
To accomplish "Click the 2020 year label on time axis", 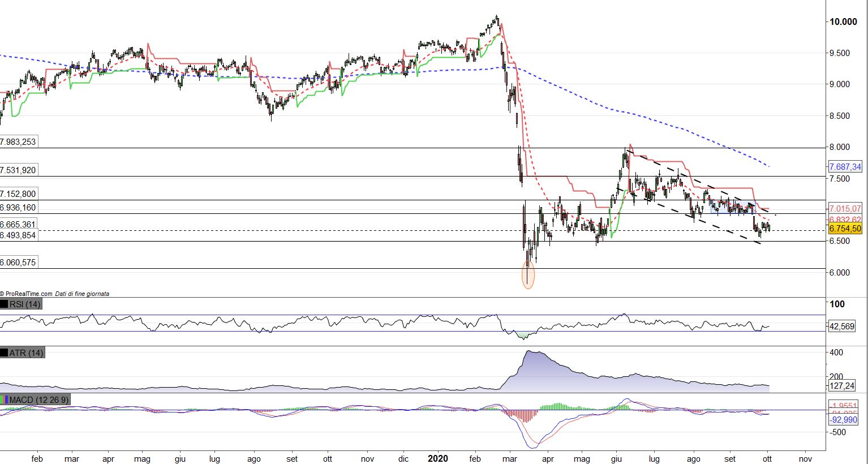I will (x=438, y=458).
